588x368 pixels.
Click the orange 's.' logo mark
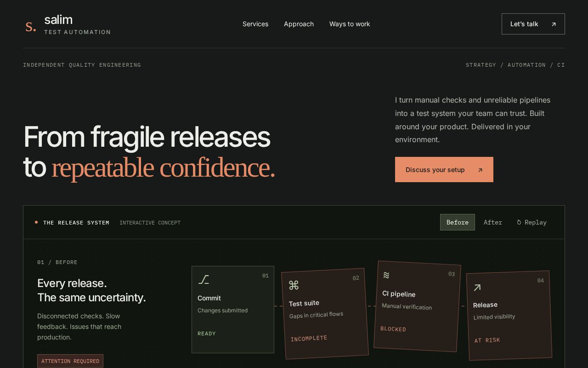point(31,26)
